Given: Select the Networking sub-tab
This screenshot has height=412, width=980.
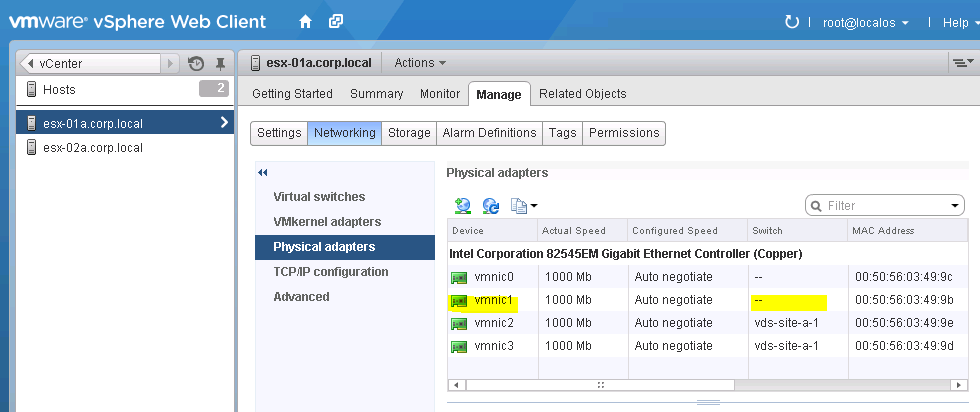Looking at the screenshot, I should tap(344, 133).
